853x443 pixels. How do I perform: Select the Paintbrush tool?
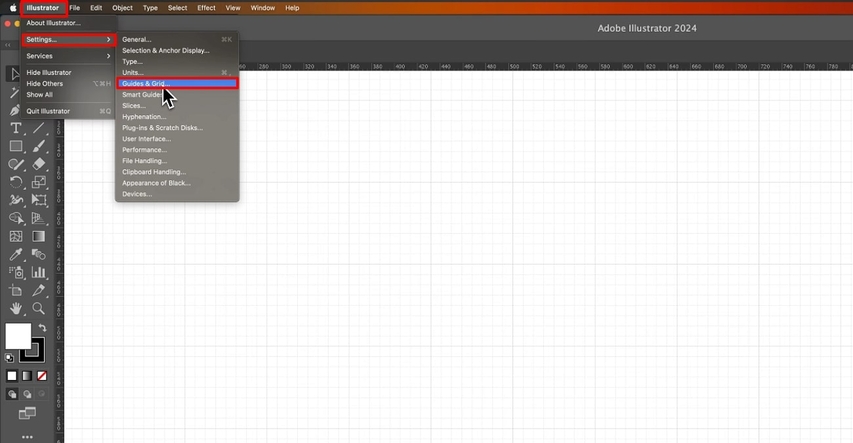(x=39, y=146)
